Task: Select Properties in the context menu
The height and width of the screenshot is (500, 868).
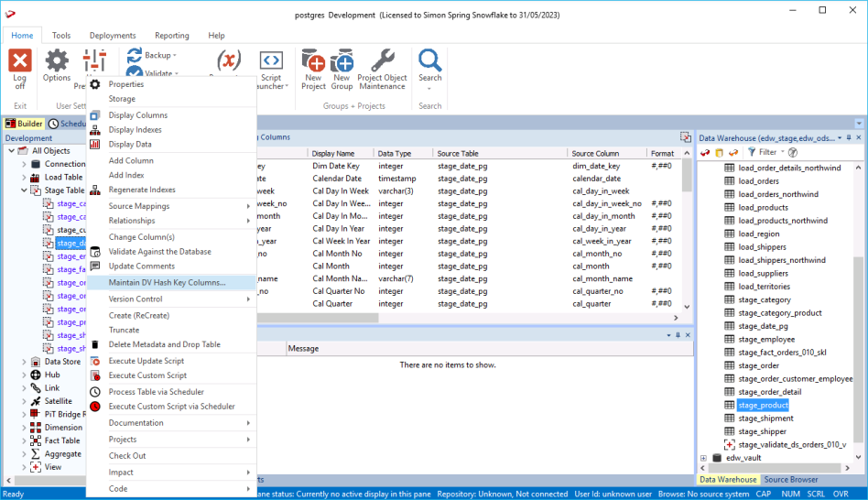Action: pos(126,84)
